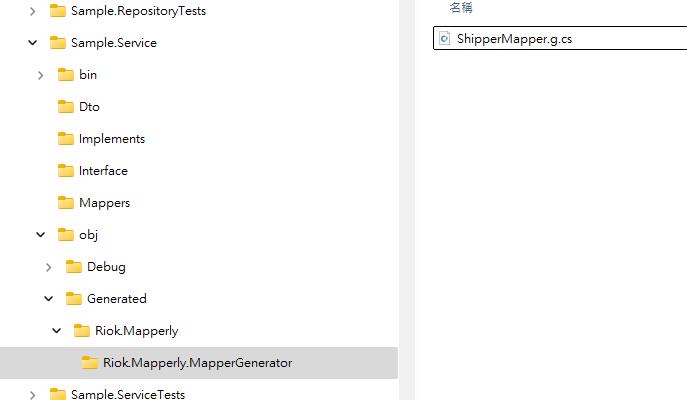Collapse the Sample.Service tree node
687x400 pixels.
point(33,43)
